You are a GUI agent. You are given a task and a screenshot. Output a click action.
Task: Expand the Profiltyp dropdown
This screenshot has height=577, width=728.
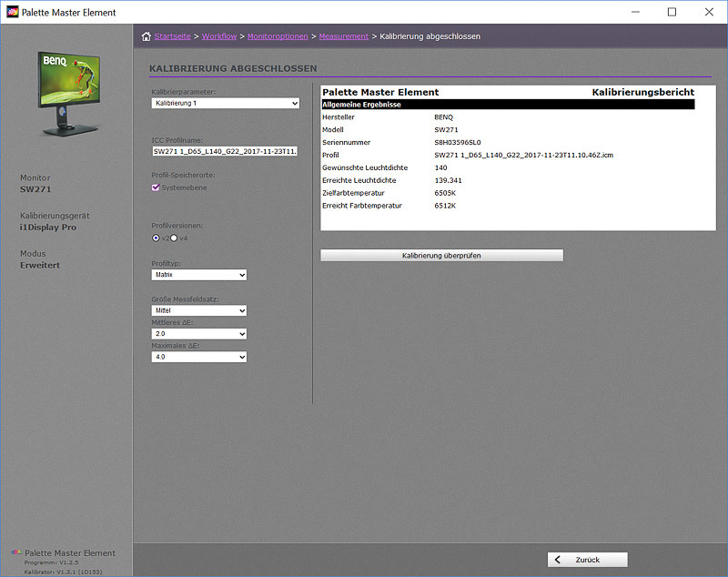[x=199, y=275]
